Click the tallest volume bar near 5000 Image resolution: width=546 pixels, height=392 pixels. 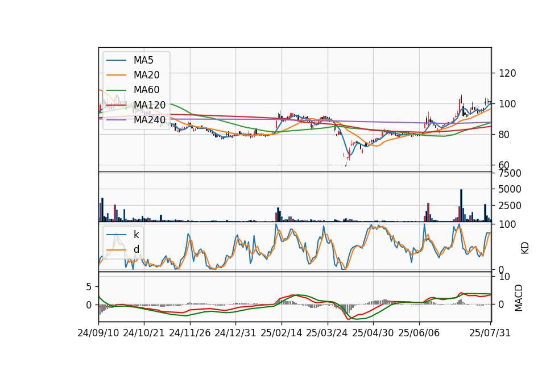coord(461,205)
